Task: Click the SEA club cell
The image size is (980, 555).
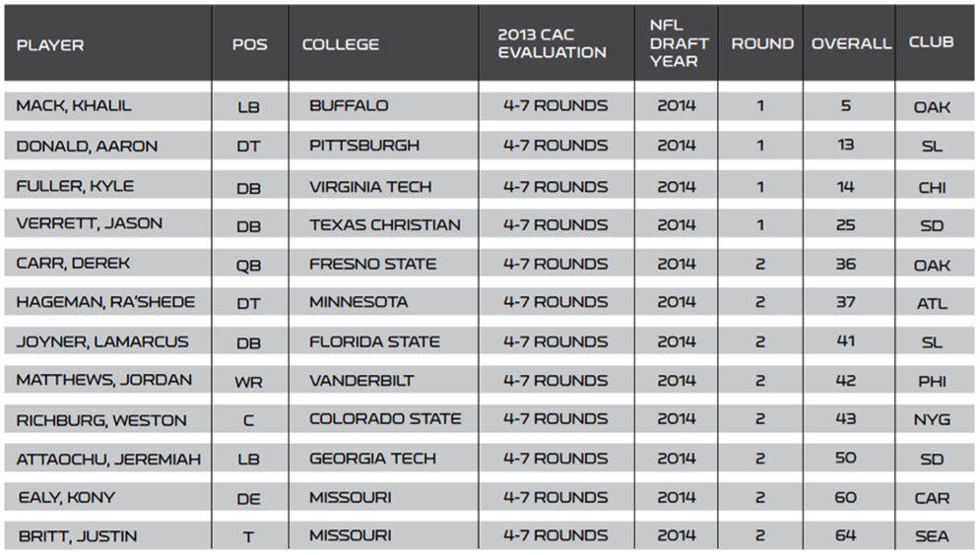Action: 932,536
